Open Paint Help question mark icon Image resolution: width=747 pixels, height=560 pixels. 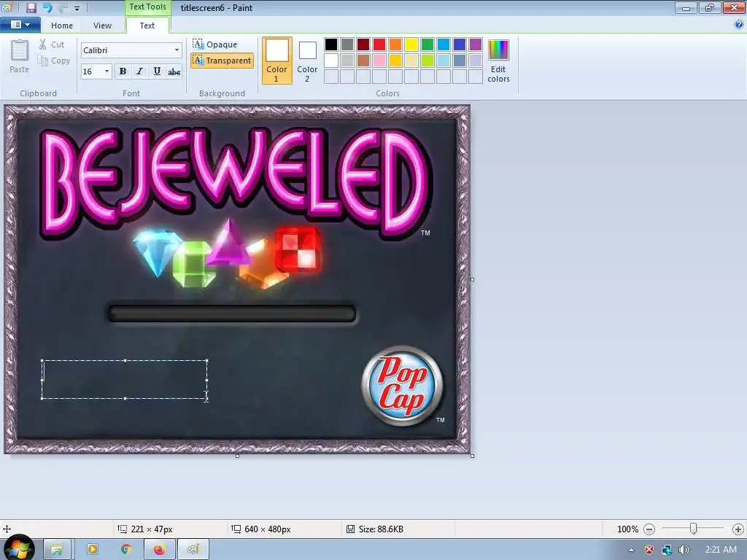739,25
